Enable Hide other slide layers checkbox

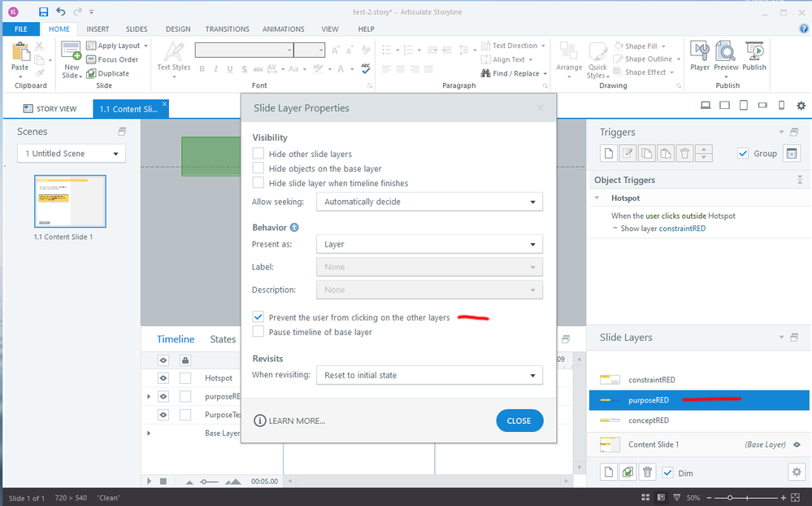258,154
